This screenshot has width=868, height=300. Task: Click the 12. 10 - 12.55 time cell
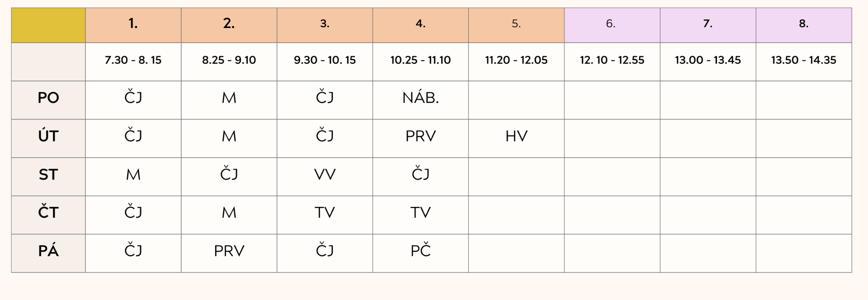(612, 62)
